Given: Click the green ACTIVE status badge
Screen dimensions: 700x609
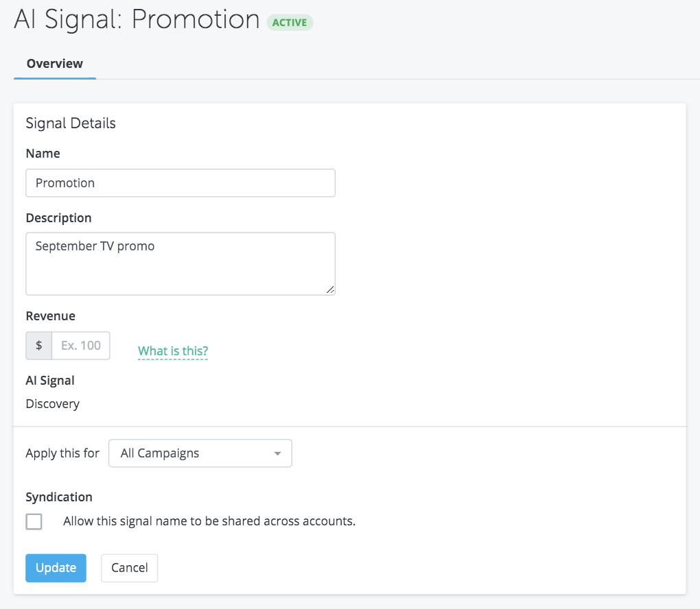Looking at the screenshot, I should pos(290,22).
